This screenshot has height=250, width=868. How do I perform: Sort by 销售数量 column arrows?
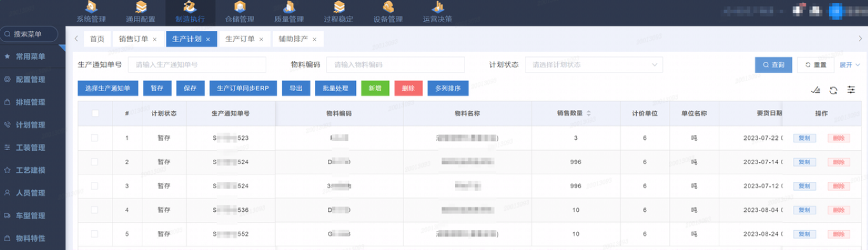[x=588, y=113]
